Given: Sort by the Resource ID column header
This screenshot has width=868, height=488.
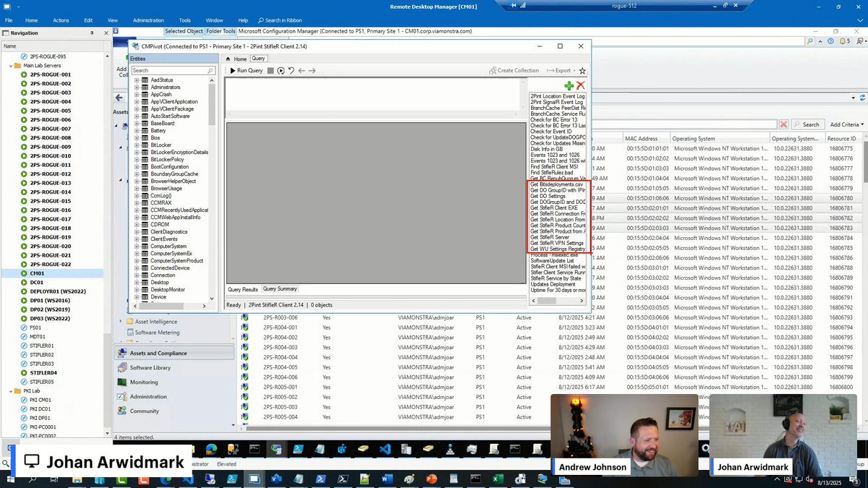Looking at the screenshot, I should click(x=842, y=139).
